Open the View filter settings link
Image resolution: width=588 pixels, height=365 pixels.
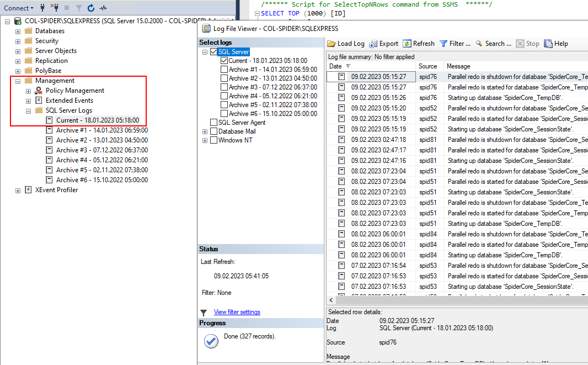coord(237,312)
